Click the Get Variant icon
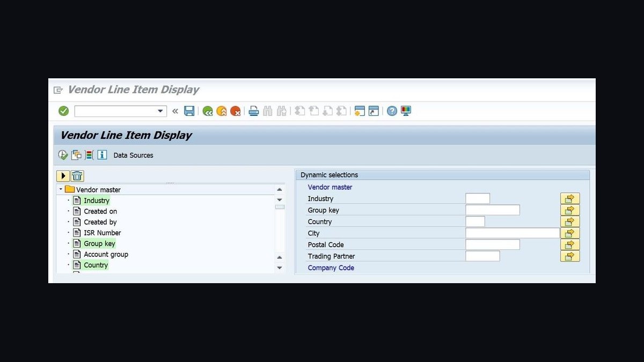644x362 pixels. 77,155
